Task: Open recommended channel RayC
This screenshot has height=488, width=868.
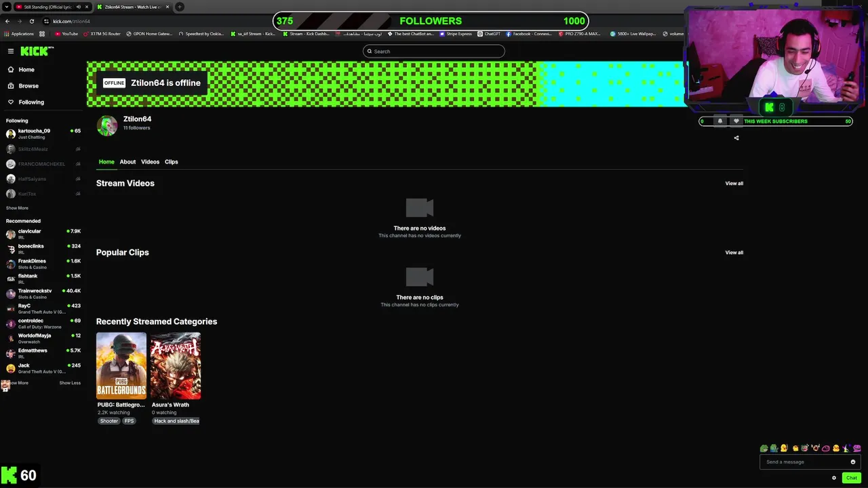Action: click(43, 308)
